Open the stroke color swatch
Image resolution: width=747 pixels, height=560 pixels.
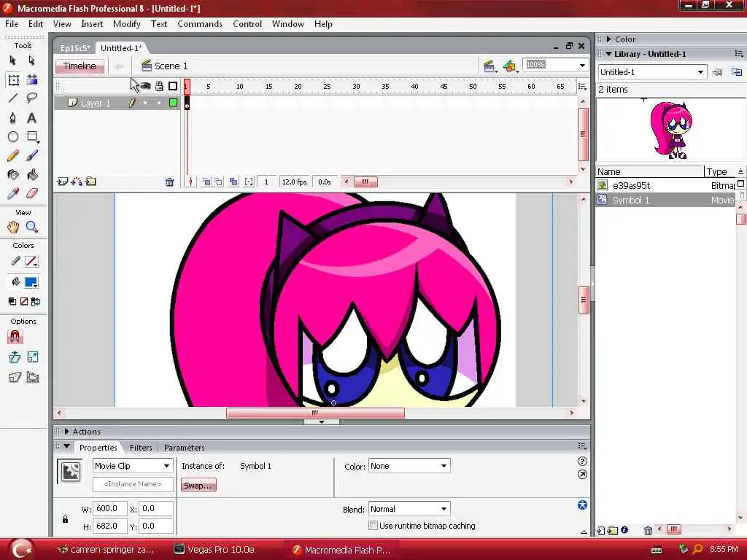(x=31, y=261)
